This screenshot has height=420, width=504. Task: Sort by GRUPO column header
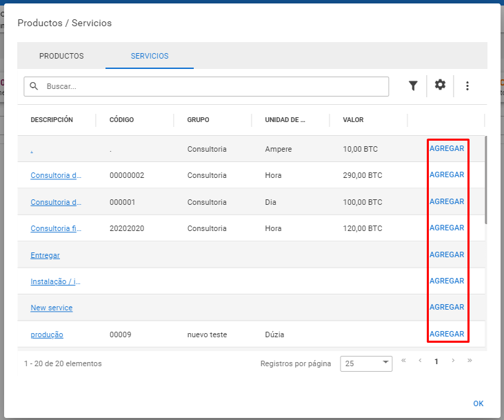click(x=198, y=119)
